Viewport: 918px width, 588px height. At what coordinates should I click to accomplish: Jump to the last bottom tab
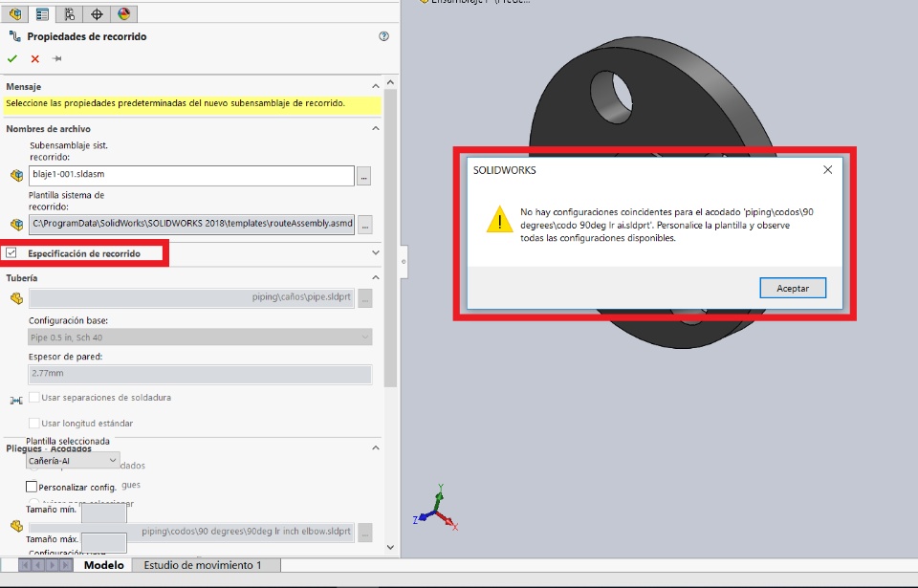pyautogui.click(x=65, y=565)
